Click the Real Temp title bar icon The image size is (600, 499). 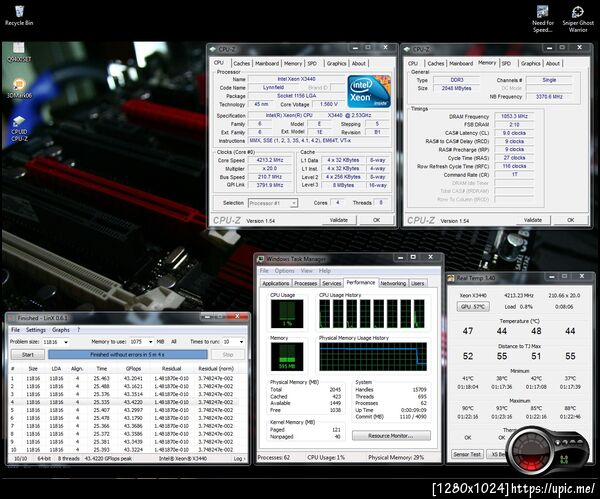451,278
